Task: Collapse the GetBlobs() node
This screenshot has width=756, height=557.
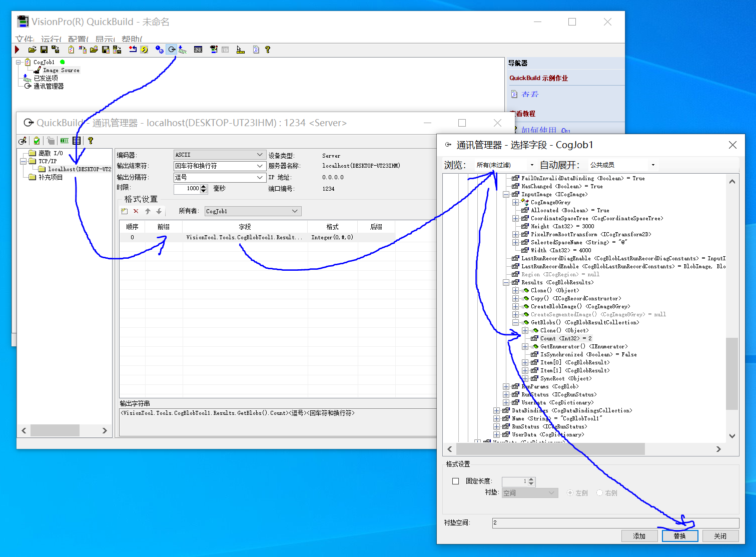Action: 516,322
